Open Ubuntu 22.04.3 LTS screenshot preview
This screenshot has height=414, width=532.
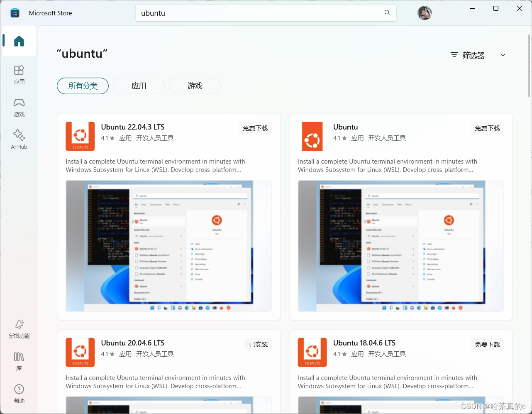click(168, 246)
